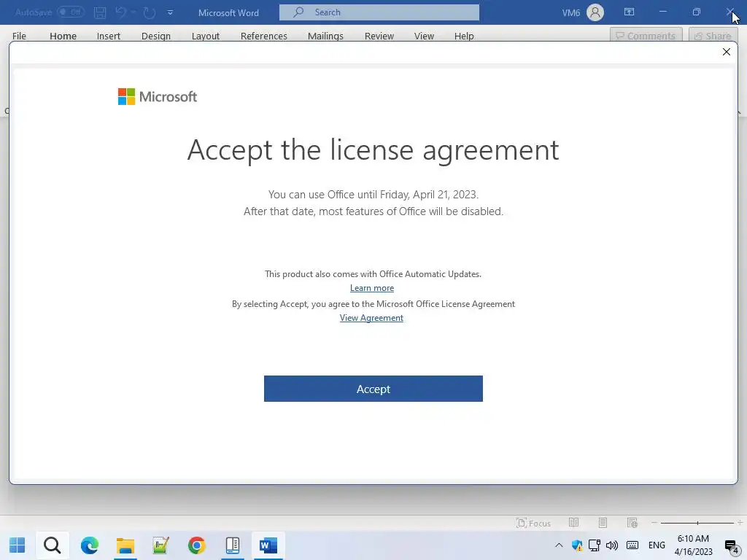
Task: Enable Focus mode in status bar
Action: [533, 524]
